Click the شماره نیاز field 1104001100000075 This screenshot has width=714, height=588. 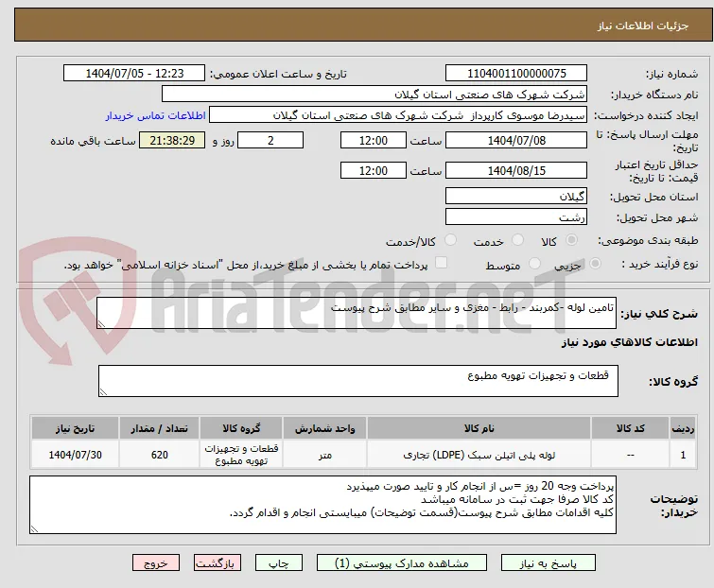(516, 74)
